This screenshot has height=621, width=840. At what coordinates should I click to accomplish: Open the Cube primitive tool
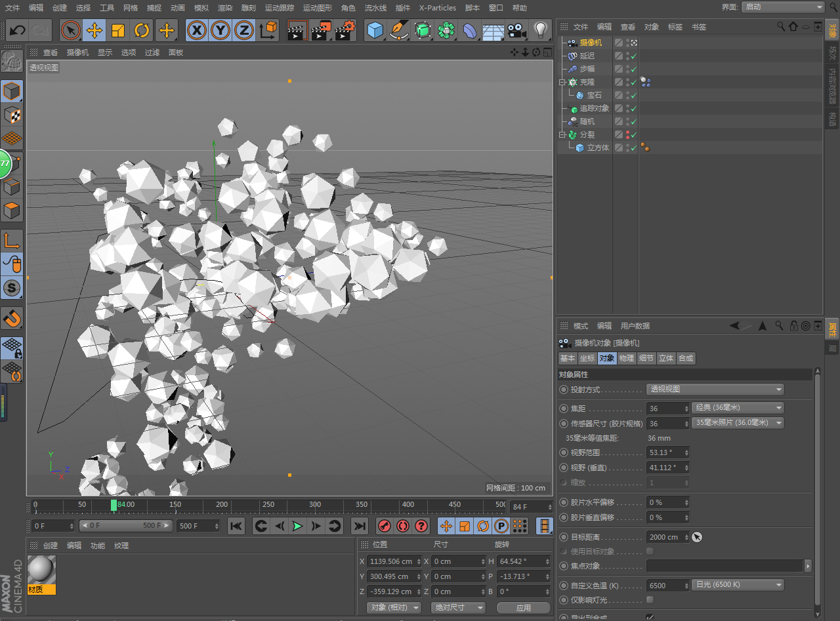(x=375, y=30)
